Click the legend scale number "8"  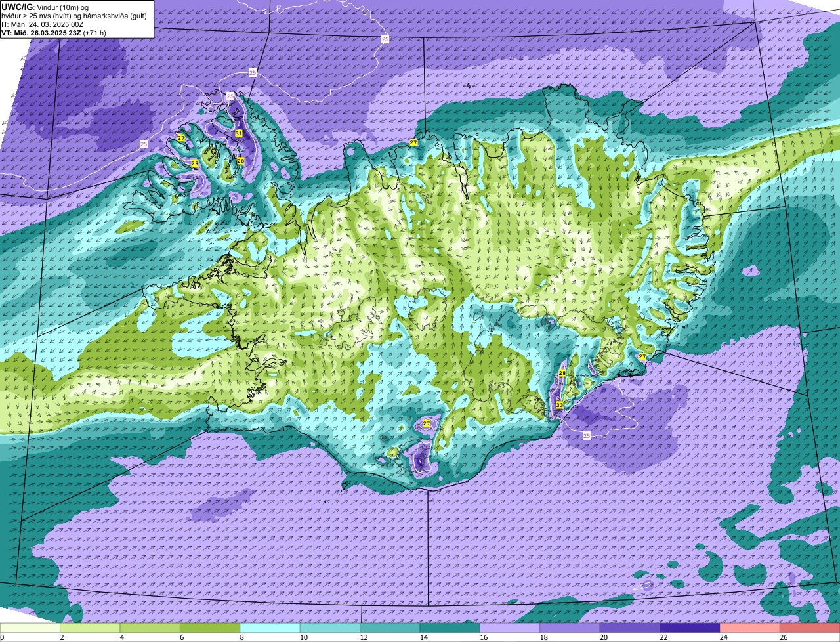click(241, 637)
